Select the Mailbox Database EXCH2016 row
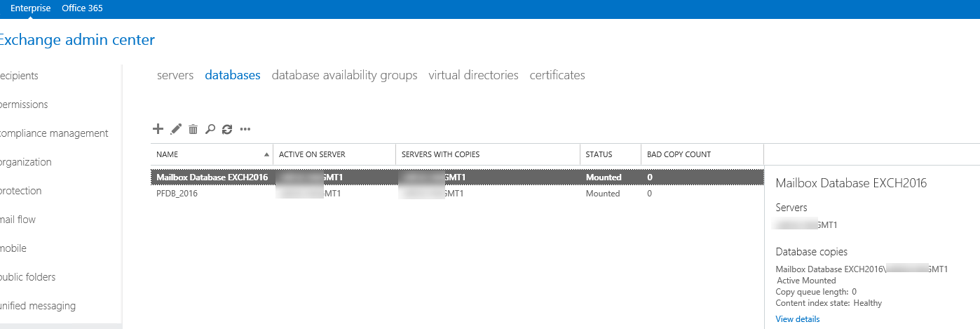980x329 pixels. [x=457, y=177]
